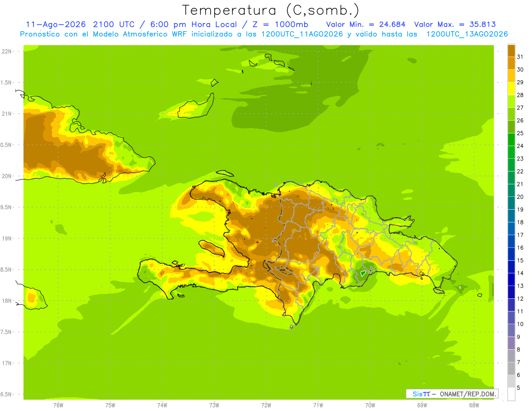The height and width of the screenshot is (411, 532).
Task: Click the "22N" latitude axis label
Action: (7, 51)
